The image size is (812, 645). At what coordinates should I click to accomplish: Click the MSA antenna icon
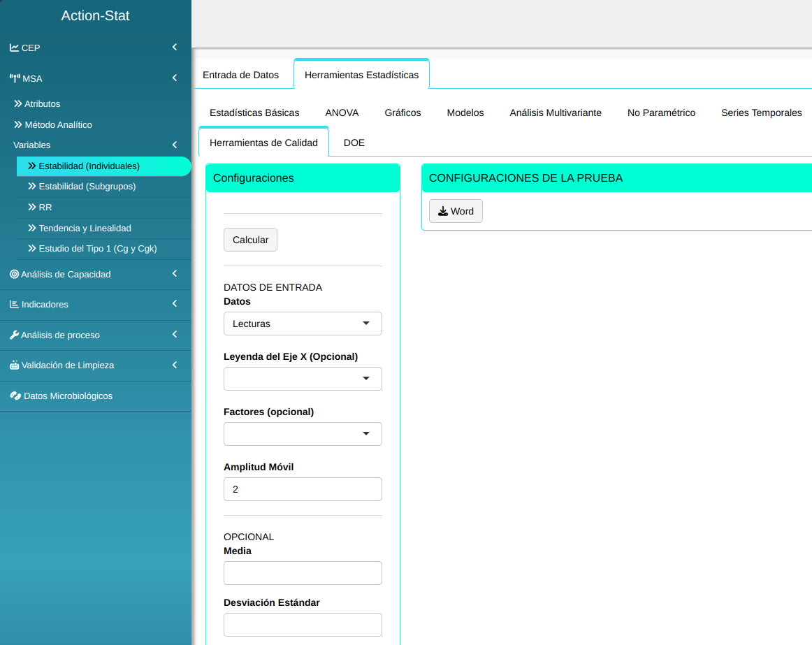pyautogui.click(x=15, y=79)
